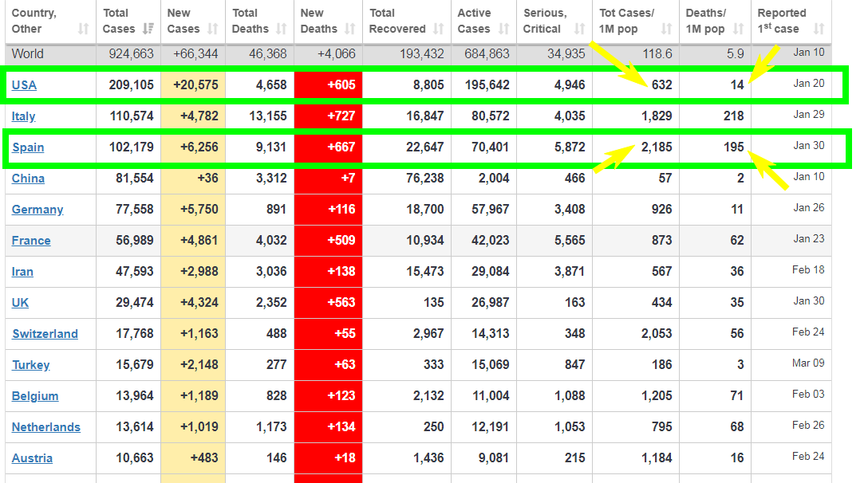The height and width of the screenshot is (483, 868).
Task: Select Austria active cases 9,081
Action: (493, 458)
